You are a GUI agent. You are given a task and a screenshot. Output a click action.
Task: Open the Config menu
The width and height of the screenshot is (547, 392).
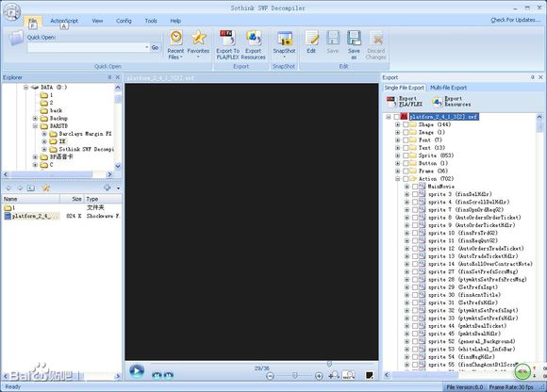(x=124, y=21)
